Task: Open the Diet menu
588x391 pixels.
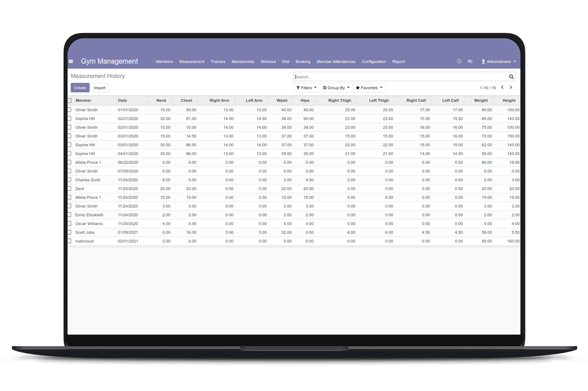Action: (x=286, y=61)
